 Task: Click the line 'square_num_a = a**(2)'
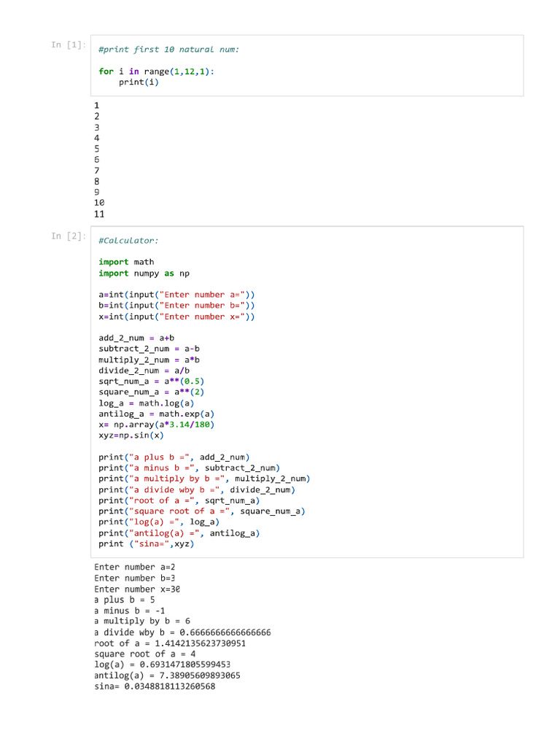click(x=152, y=392)
